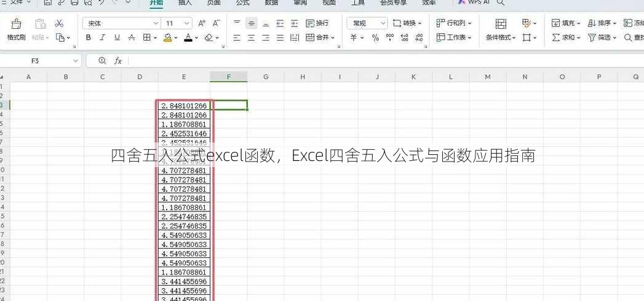Click the Decrease decimal places icon
The height and width of the screenshot is (301, 644).
(x=418, y=37)
